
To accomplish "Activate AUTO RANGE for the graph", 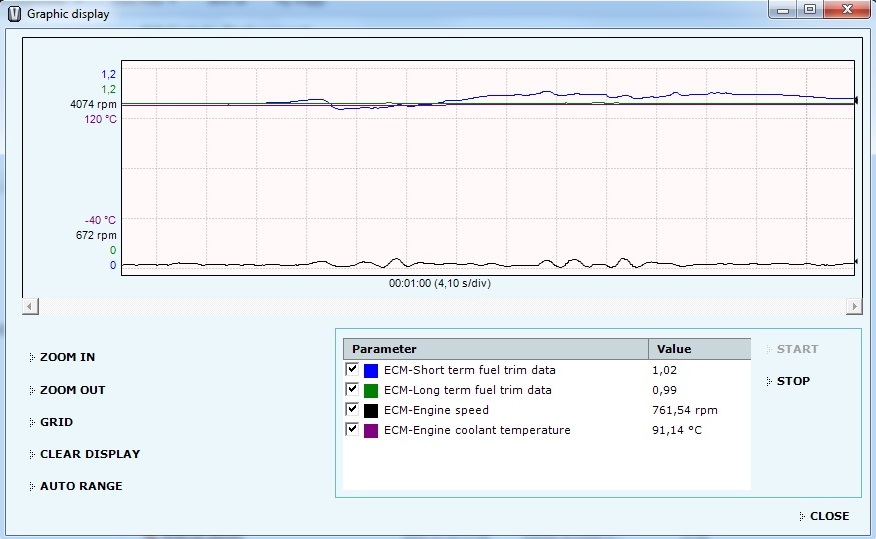I will (81, 486).
